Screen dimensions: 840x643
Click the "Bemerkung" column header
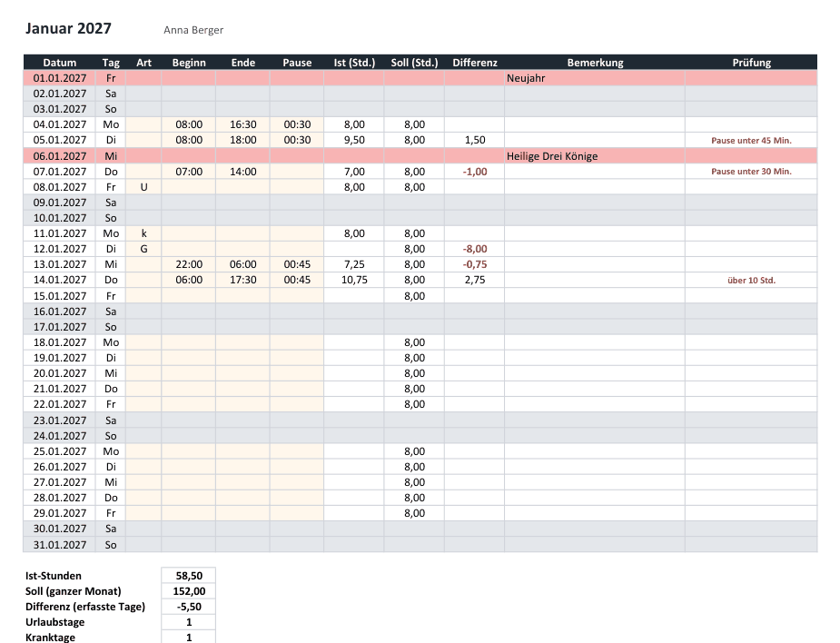595,63
